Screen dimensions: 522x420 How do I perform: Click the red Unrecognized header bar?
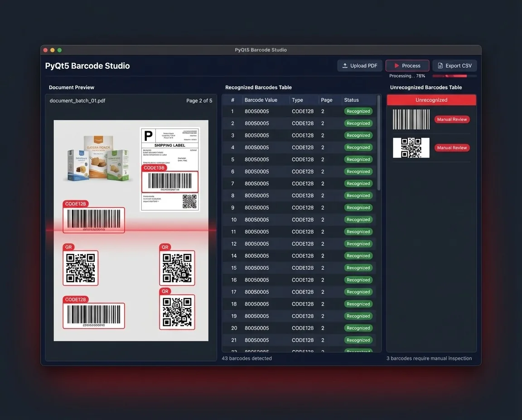coord(431,100)
